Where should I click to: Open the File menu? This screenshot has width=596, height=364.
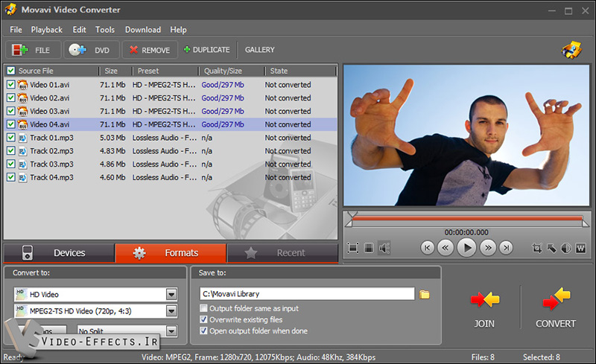pos(16,30)
